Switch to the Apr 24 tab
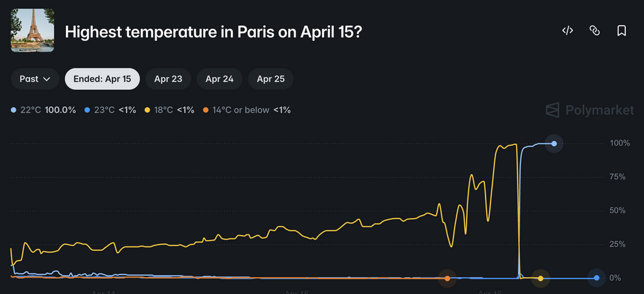The width and height of the screenshot is (644, 294). (219, 79)
